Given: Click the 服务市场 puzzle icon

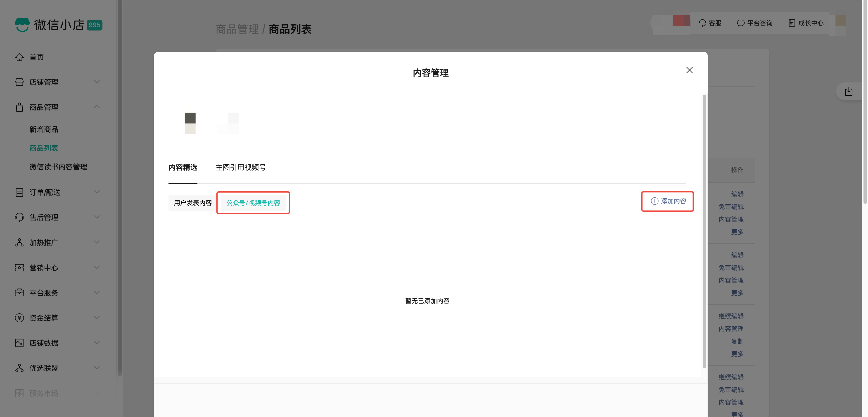Looking at the screenshot, I should pyautogui.click(x=19, y=393).
